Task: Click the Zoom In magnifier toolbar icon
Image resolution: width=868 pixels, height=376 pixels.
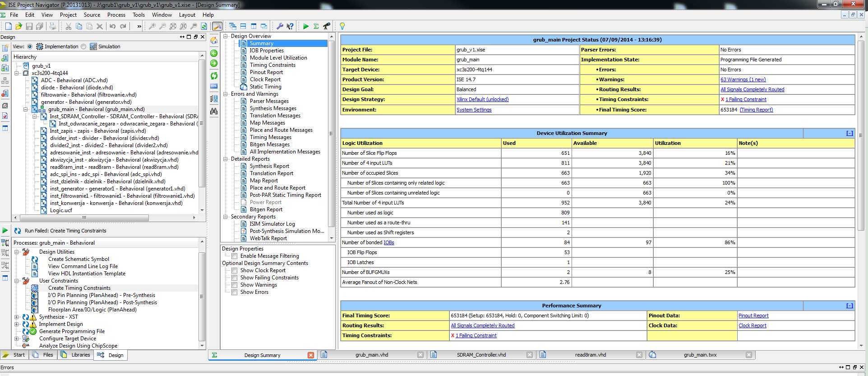Action: coord(152,26)
